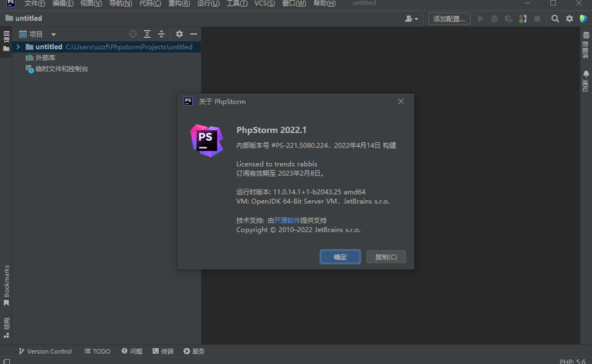The image size is (592, 364).
Task: Open the 代码(C) menu
Action: (150, 4)
